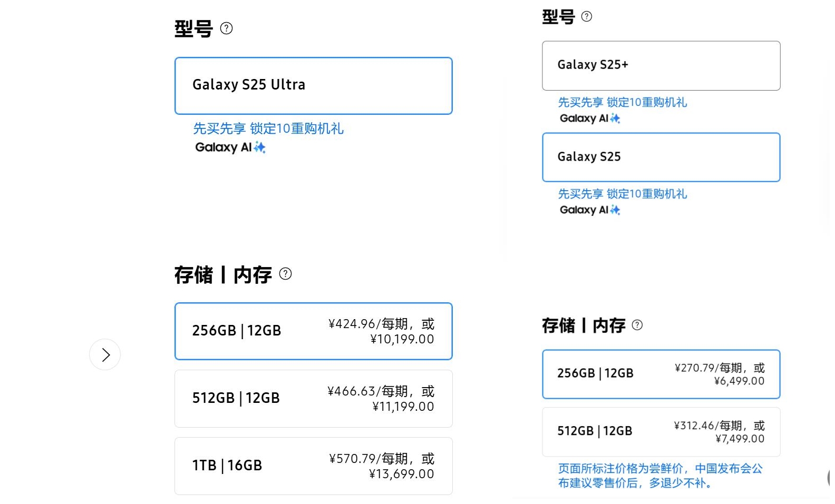
Task: Click the 型号 help icon above Galaxy S25 Ultra
Action: click(226, 28)
